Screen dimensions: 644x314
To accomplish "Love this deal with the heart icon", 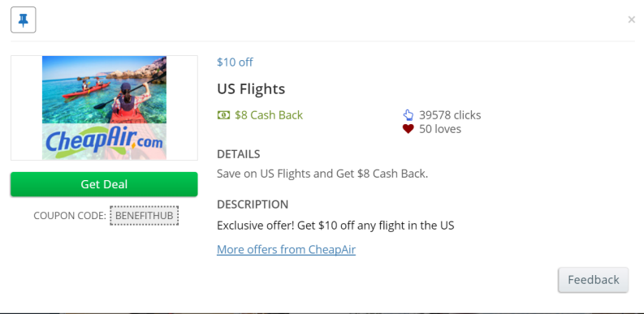I will click(x=408, y=129).
